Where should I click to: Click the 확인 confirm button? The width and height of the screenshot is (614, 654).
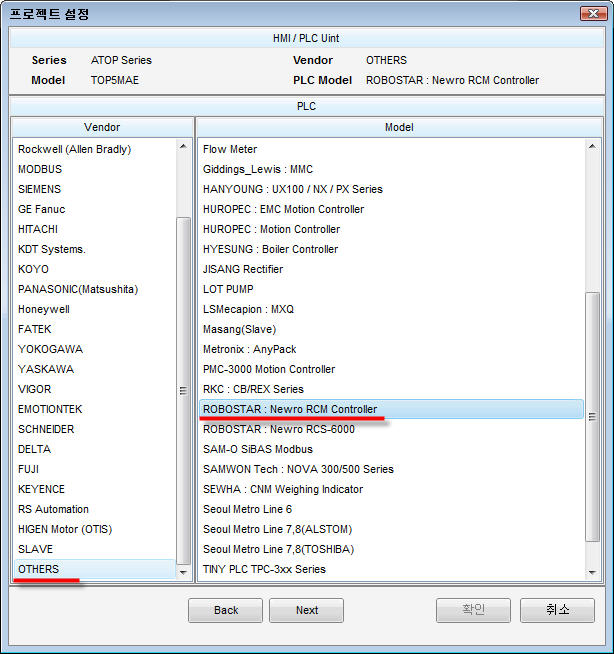click(473, 610)
